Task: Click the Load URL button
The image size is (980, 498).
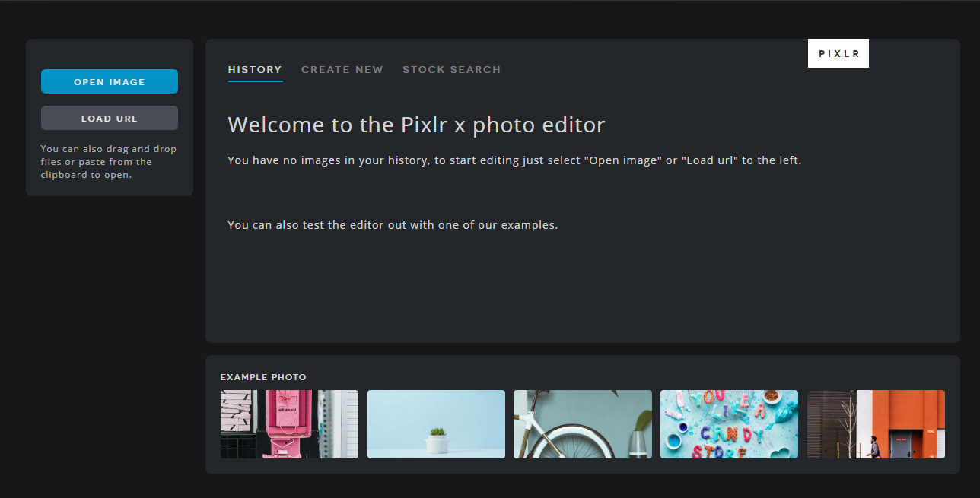Action: pos(110,118)
